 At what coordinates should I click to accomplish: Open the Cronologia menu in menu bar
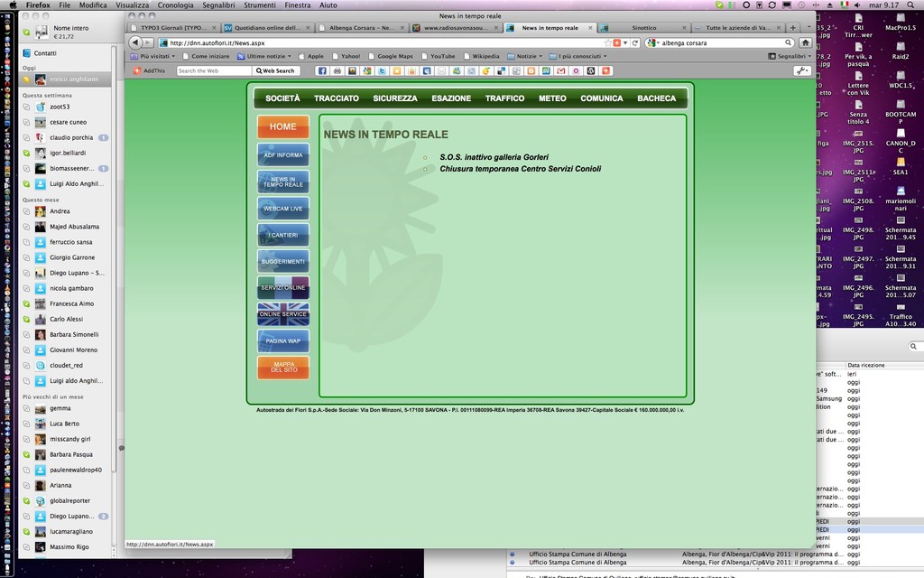[175, 5]
